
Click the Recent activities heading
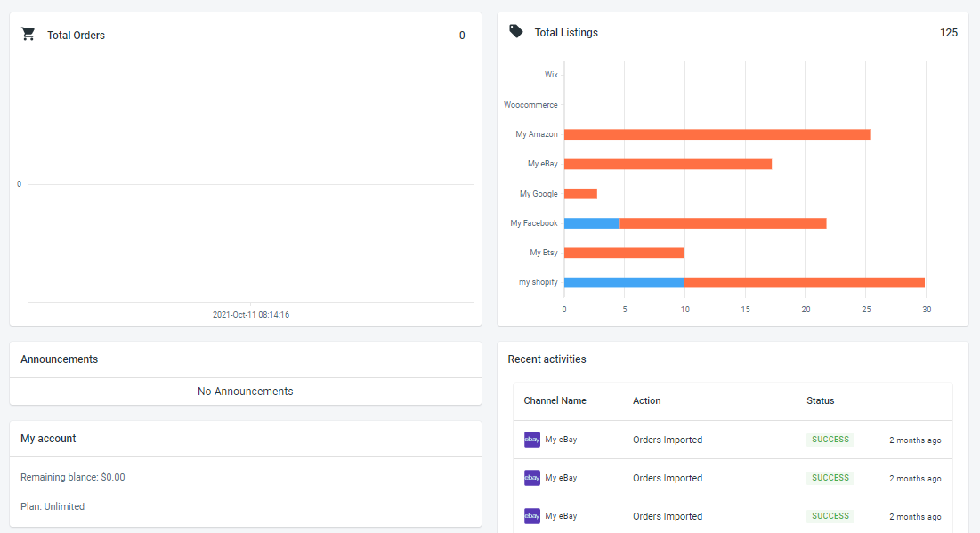tap(547, 359)
